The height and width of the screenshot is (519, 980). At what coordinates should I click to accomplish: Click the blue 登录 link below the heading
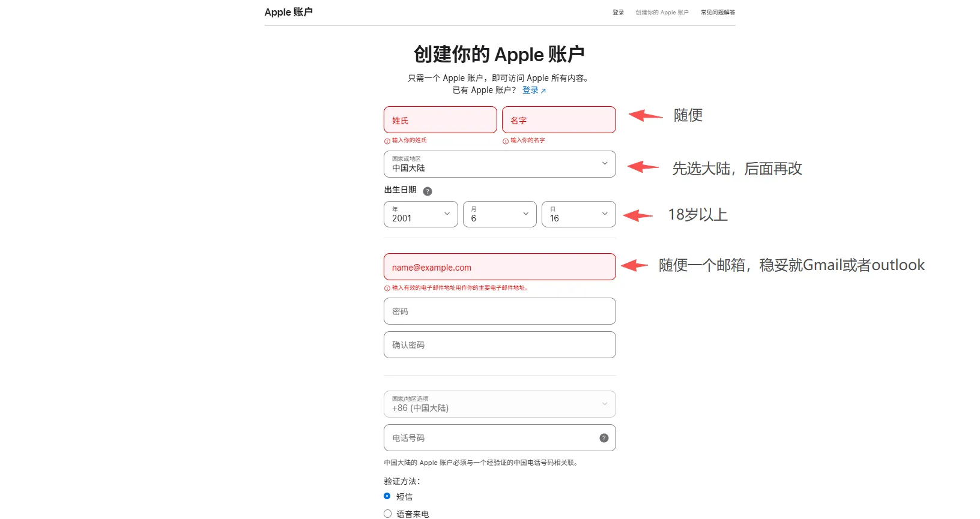[534, 90]
